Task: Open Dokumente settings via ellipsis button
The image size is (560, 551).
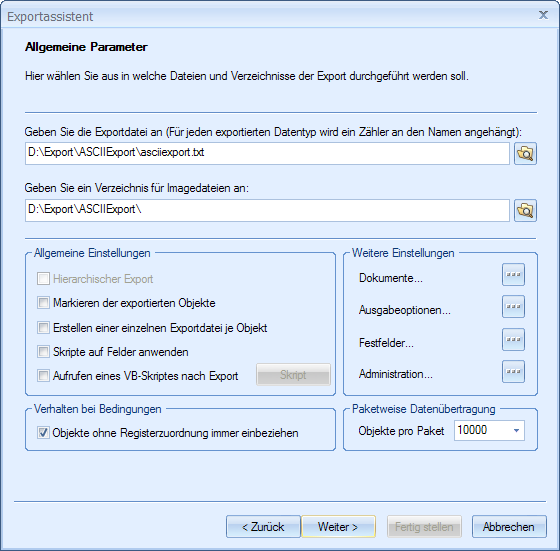Action: [513, 275]
